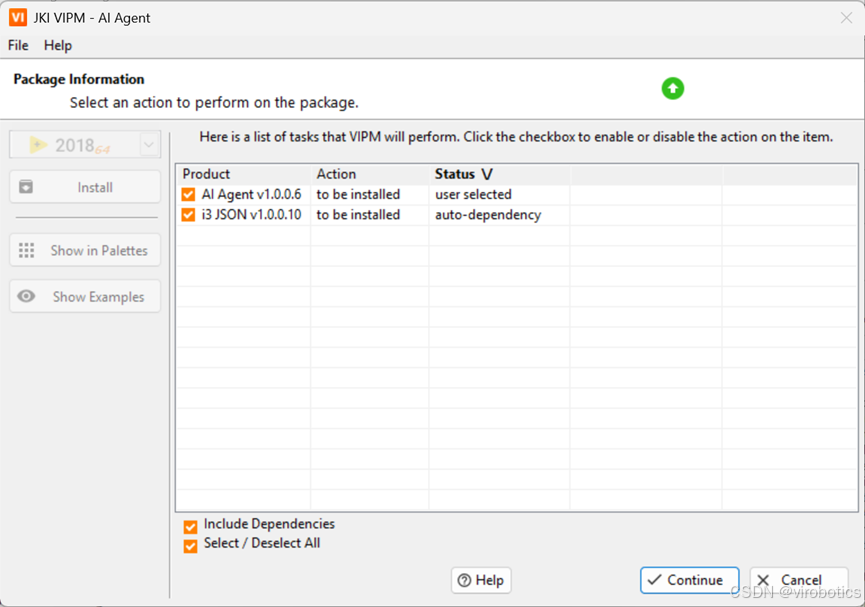Click the VI application logo in title bar
Viewport: 865px width, 607px height.
pos(18,18)
